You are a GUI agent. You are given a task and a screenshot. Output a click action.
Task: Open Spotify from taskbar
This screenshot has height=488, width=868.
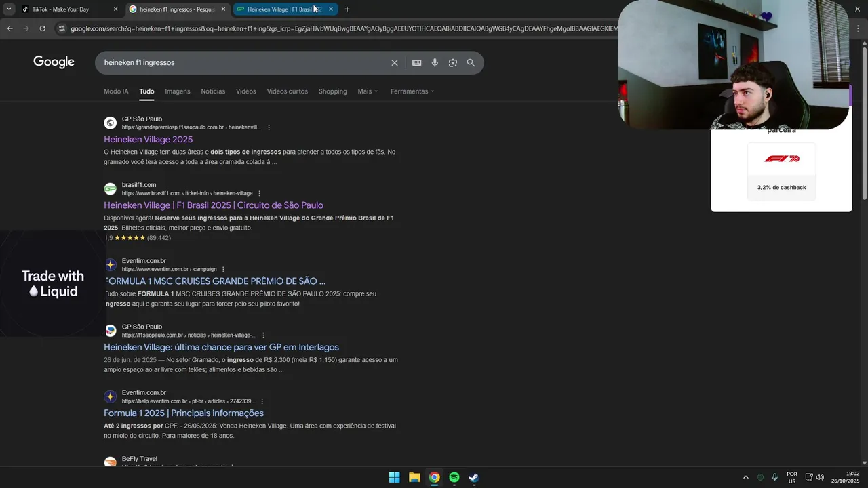[454, 477]
